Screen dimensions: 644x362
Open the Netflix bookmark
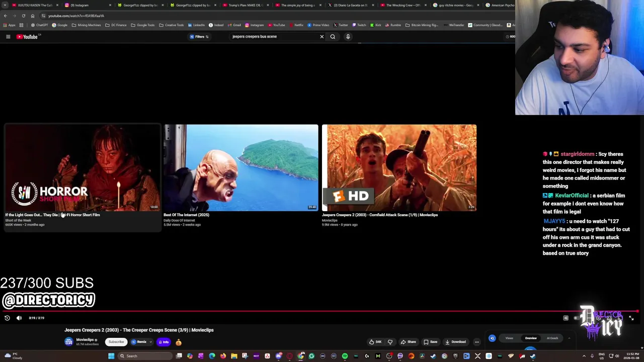[x=296, y=25]
